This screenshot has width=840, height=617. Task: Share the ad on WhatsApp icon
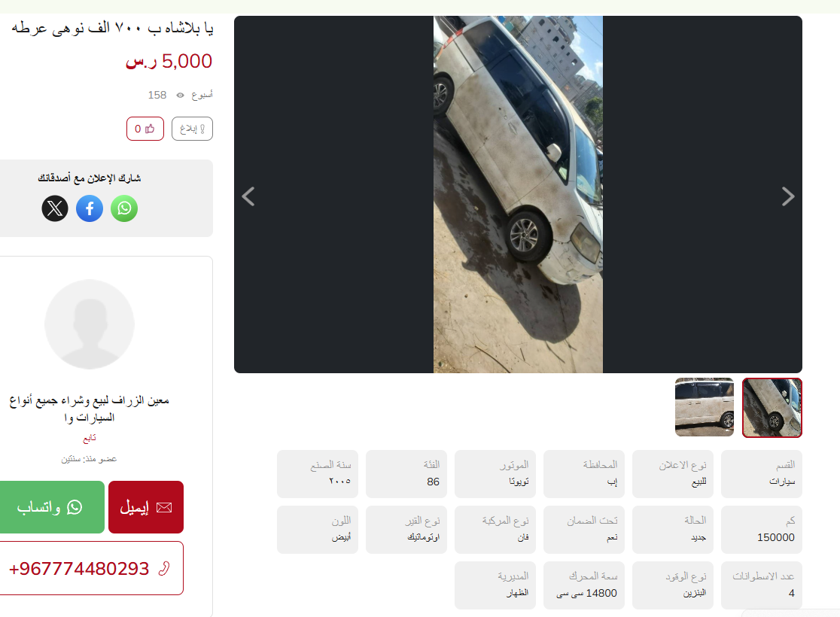coord(124,208)
